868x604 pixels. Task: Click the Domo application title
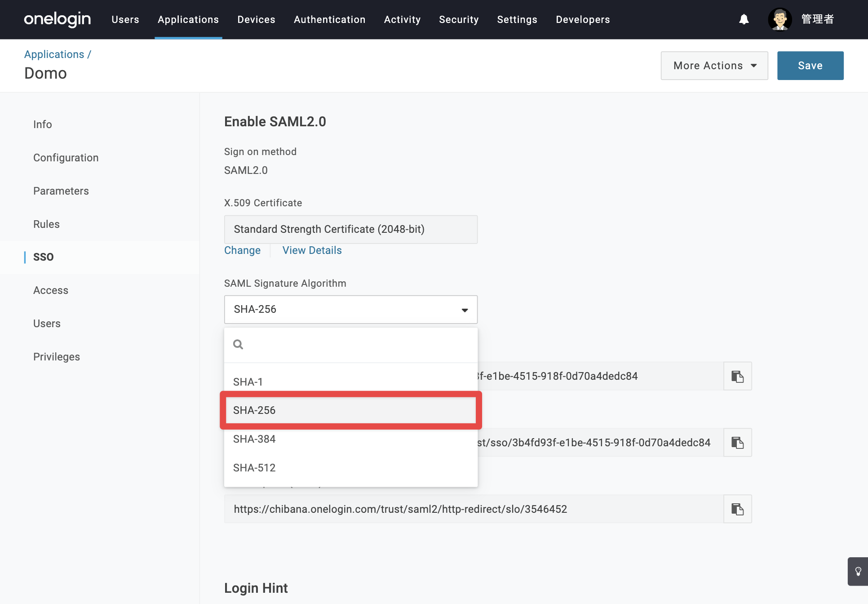[x=45, y=73]
